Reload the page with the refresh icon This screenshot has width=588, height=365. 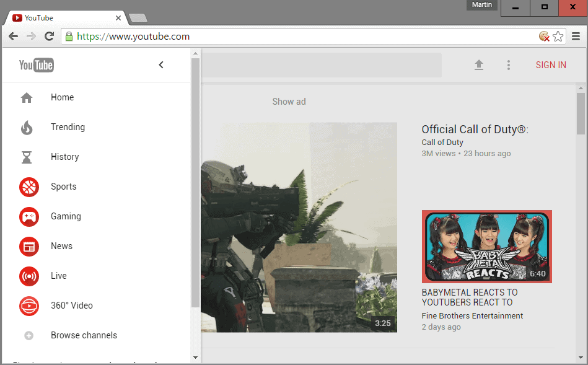click(50, 36)
